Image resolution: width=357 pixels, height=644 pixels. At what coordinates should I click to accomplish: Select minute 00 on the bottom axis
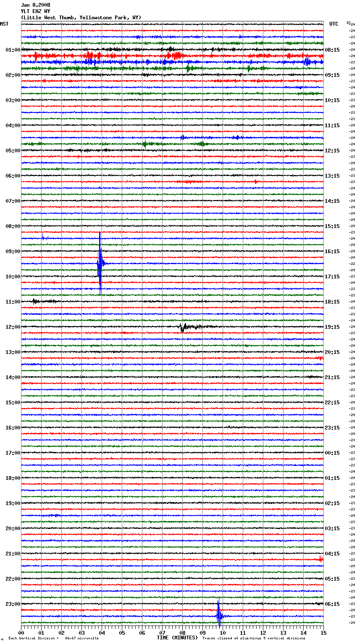point(21,633)
